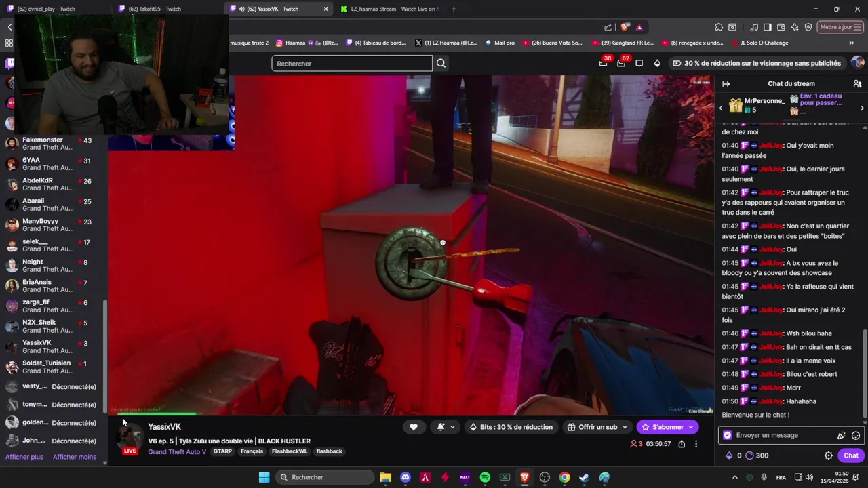Go to previous gift leaderboard entry arrow
Viewport: 868px width, 488px height.
(721, 108)
